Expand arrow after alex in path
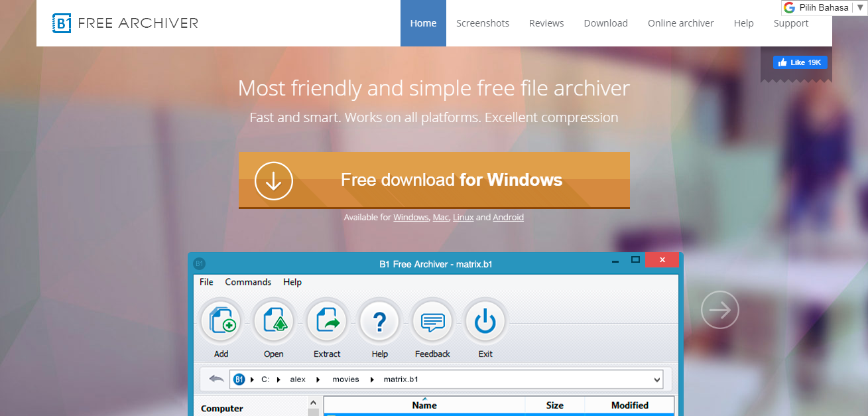868x416 pixels. click(x=318, y=380)
